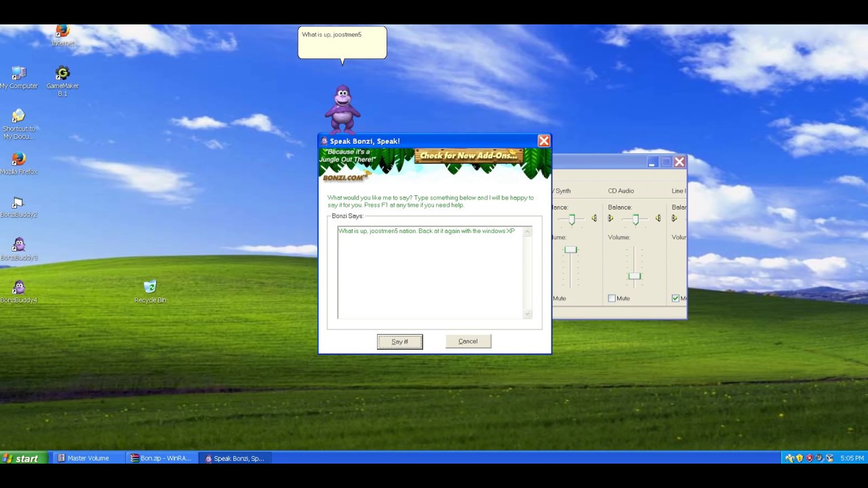Click the Synth balance slider thumb
The width and height of the screenshot is (868, 488).
click(572, 219)
